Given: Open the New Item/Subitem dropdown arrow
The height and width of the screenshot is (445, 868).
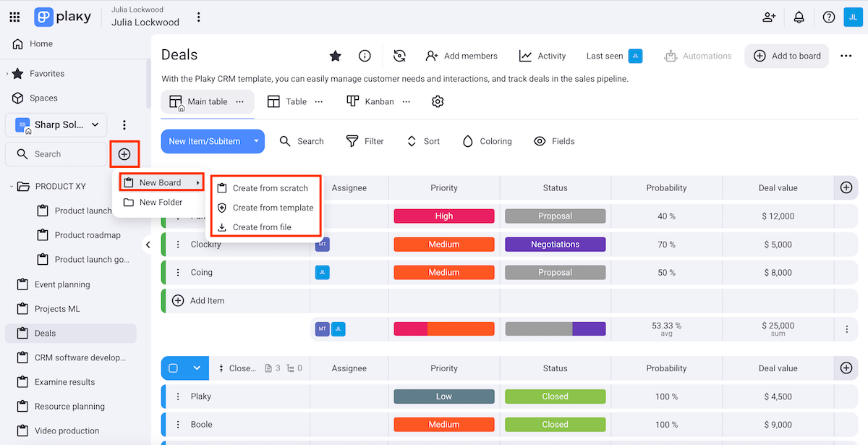Looking at the screenshot, I should pyautogui.click(x=255, y=141).
